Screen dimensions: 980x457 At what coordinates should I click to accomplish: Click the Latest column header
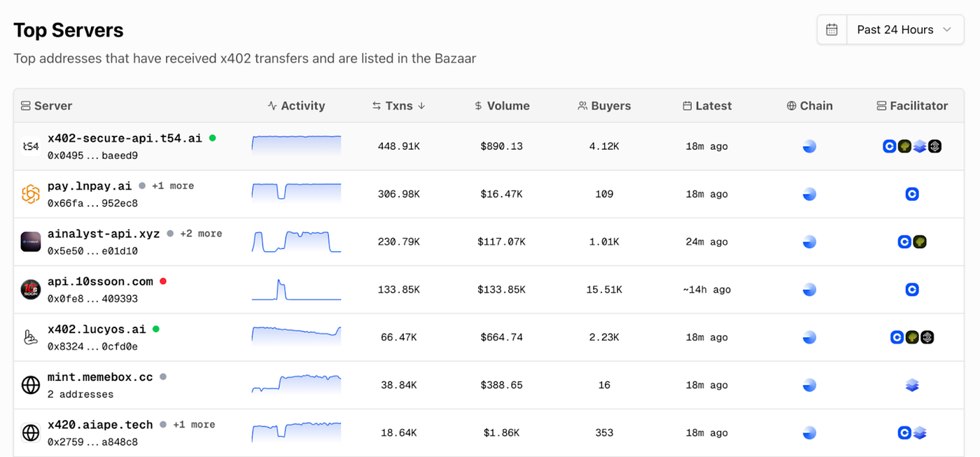pos(707,106)
